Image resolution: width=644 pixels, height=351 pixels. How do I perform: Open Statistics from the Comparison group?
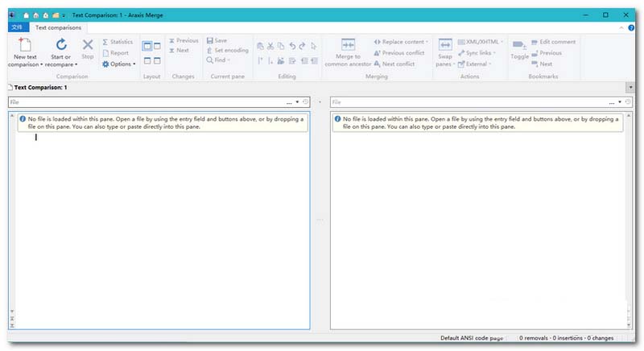(x=118, y=42)
